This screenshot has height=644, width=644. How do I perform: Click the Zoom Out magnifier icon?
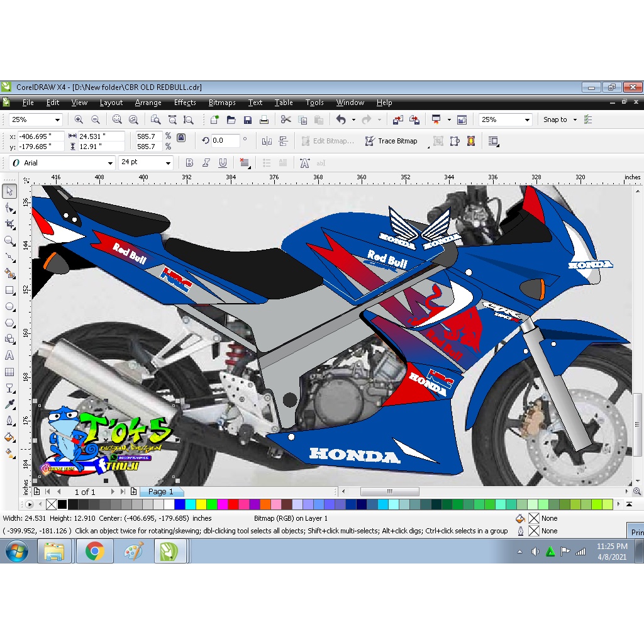[96, 119]
